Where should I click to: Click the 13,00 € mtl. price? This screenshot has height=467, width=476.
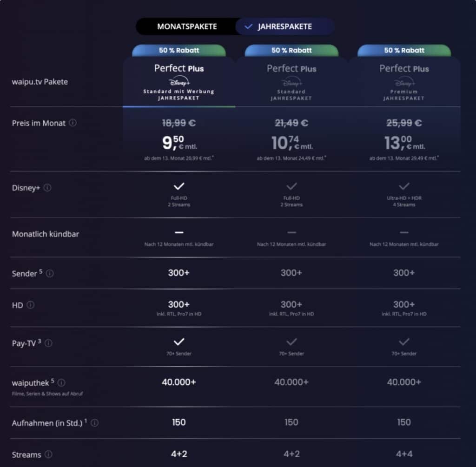pyautogui.click(x=404, y=143)
